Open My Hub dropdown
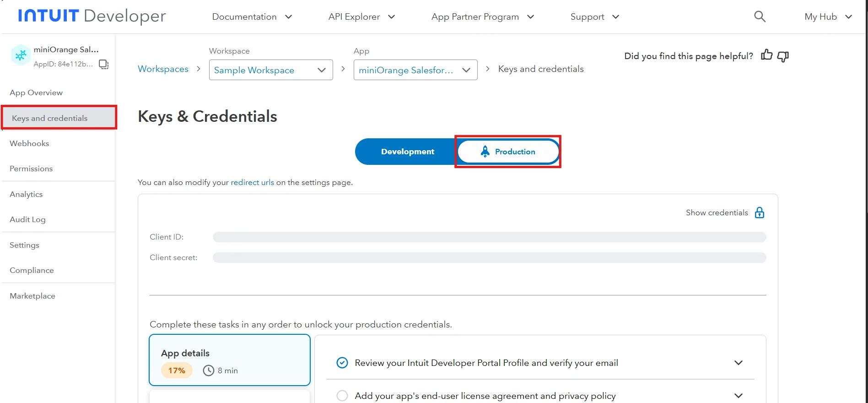This screenshot has width=868, height=403. pyautogui.click(x=828, y=16)
